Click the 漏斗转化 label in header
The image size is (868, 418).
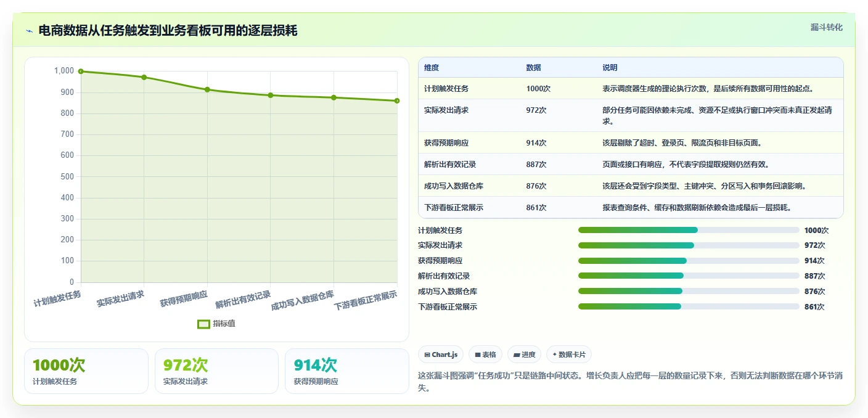[826, 27]
